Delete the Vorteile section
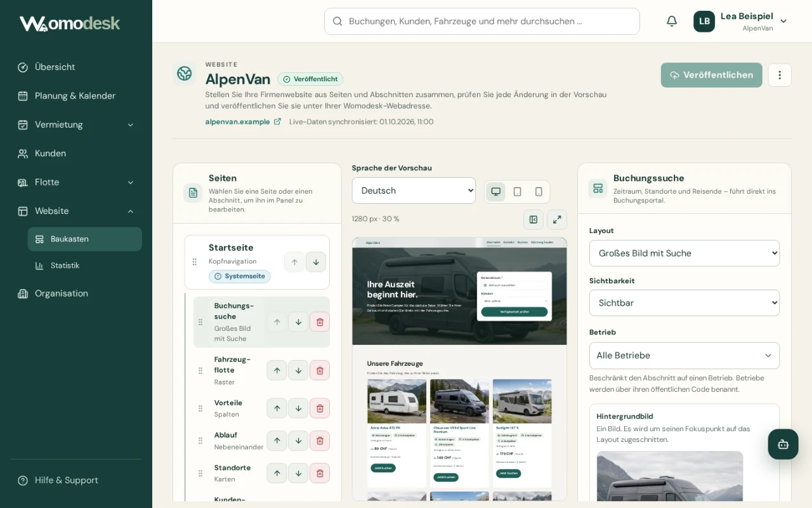This screenshot has height=508, width=812. [320, 408]
